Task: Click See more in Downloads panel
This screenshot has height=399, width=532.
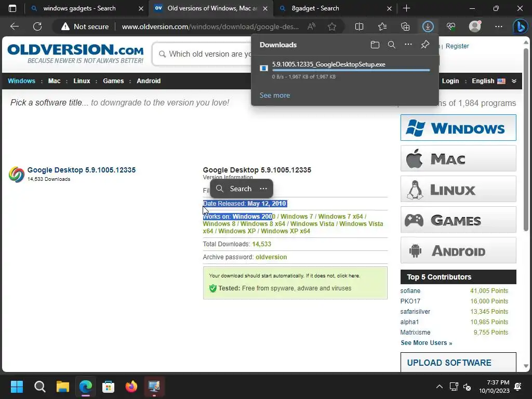Action: point(275,96)
